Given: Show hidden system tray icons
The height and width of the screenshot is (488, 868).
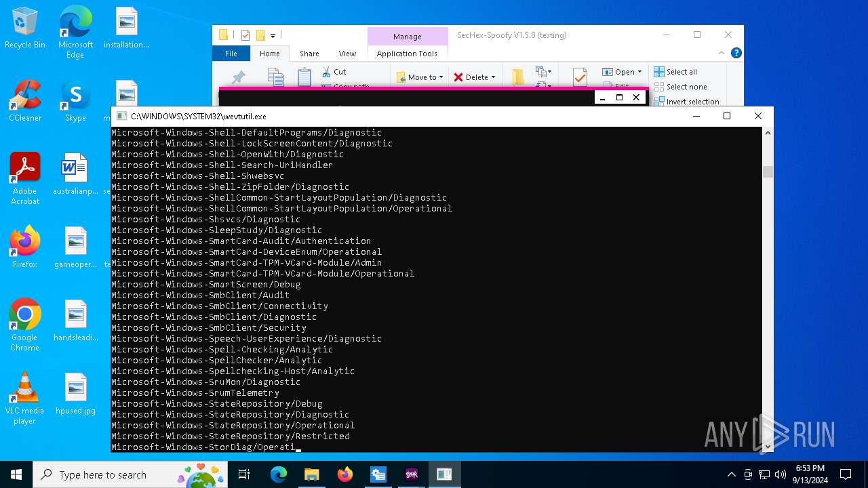Looking at the screenshot, I should pos(731,474).
